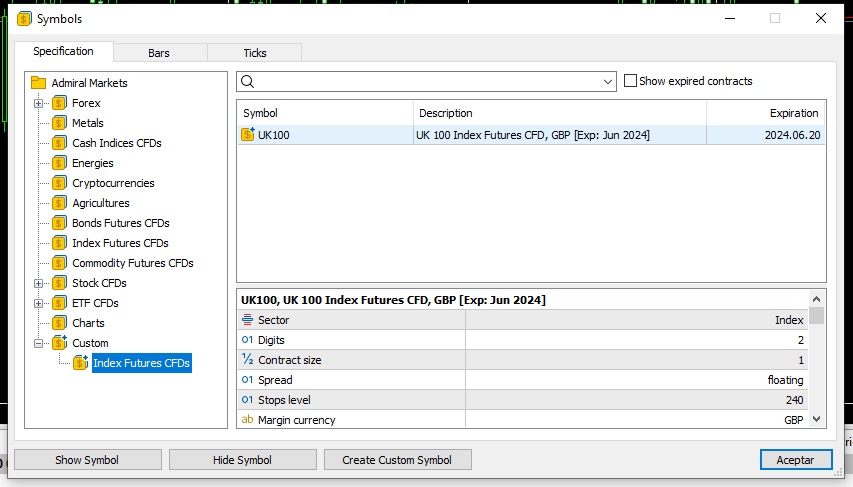Sort by the Symbol column header
The height and width of the screenshot is (487, 853).
coord(325,113)
